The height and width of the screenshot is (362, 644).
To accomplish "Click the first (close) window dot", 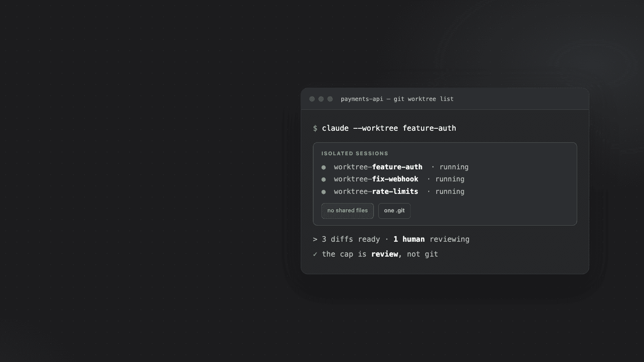I will (x=312, y=99).
